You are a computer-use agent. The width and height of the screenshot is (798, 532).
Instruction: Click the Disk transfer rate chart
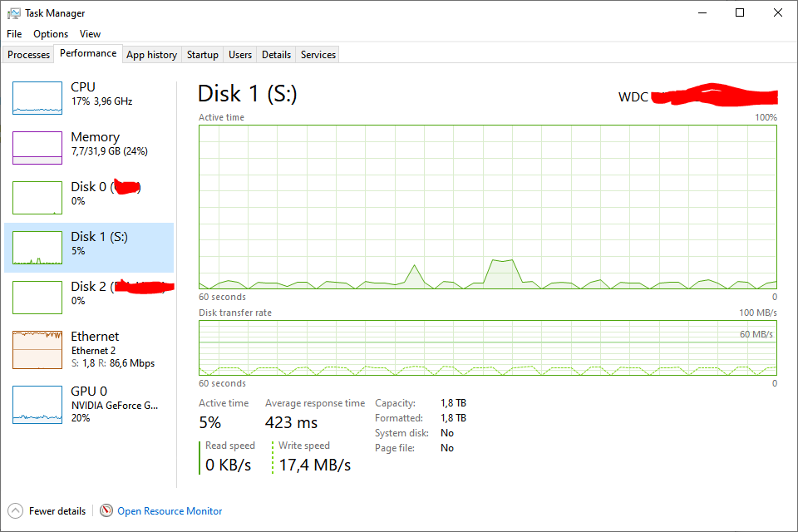(486, 347)
